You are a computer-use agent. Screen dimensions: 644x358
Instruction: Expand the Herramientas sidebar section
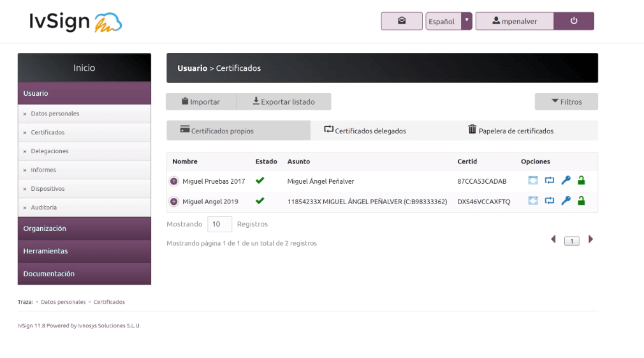pyautogui.click(x=84, y=251)
